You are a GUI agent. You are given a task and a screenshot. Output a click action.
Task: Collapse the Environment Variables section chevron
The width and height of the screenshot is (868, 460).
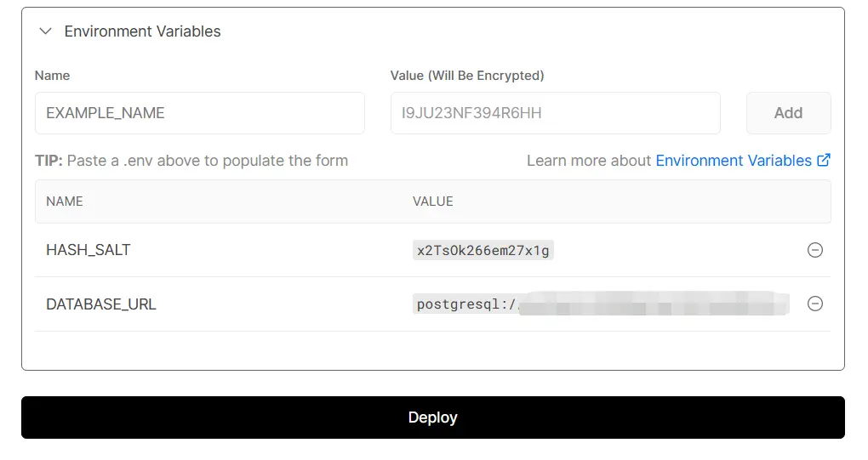pos(45,31)
